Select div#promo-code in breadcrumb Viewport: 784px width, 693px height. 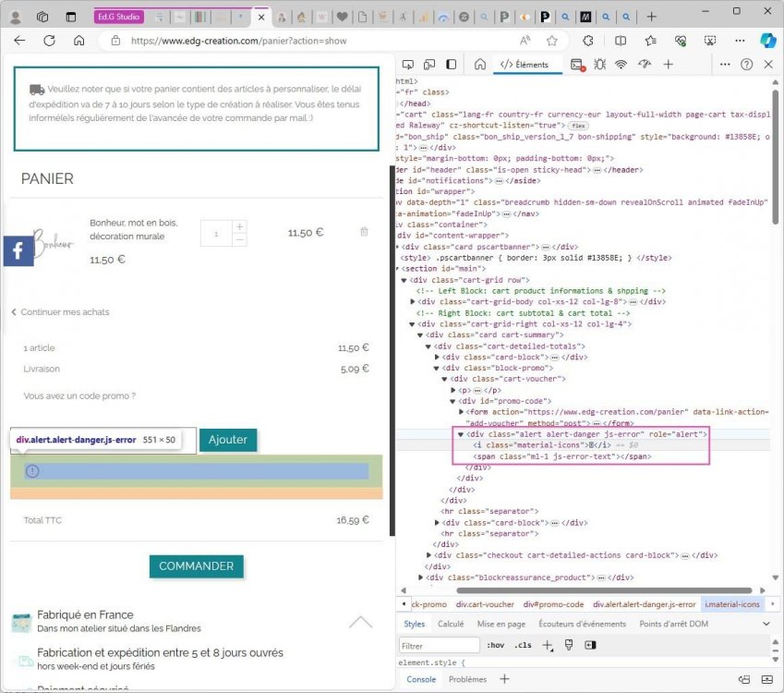click(553, 604)
